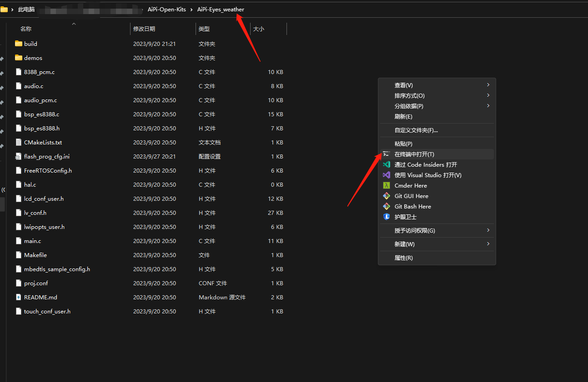Click the lwipopts_user.h file icon

pos(19,227)
